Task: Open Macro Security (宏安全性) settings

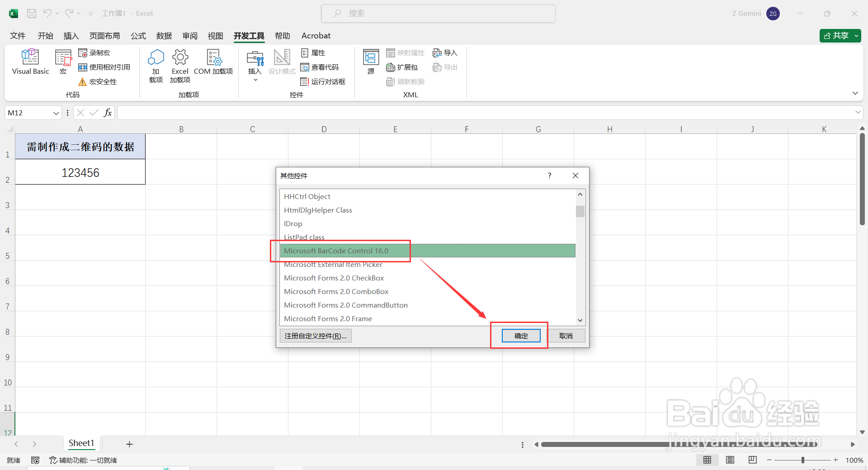Action: (x=98, y=82)
